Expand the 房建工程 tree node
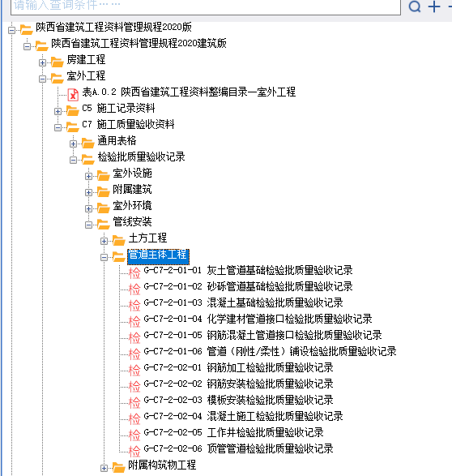452x476 pixels. pos(42,62)
